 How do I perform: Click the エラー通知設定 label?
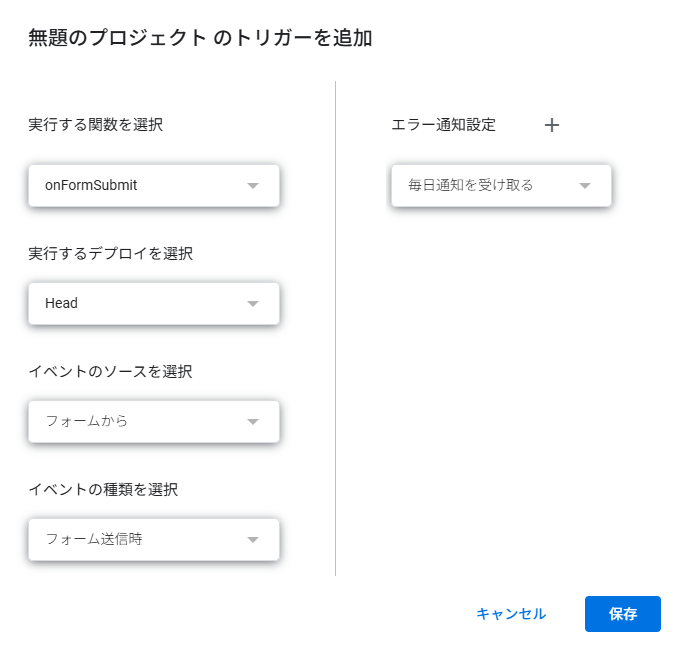[443, 125]
